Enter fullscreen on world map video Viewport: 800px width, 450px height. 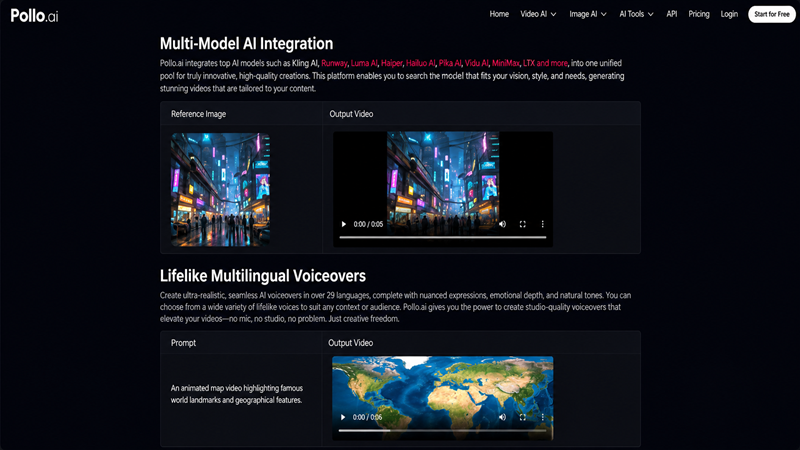click(x=522, y=417)
